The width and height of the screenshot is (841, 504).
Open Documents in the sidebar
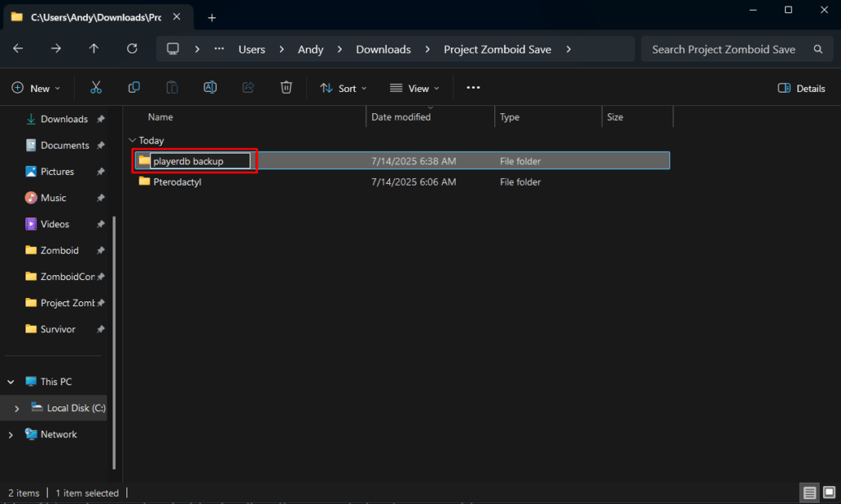(x=64, y=145)
